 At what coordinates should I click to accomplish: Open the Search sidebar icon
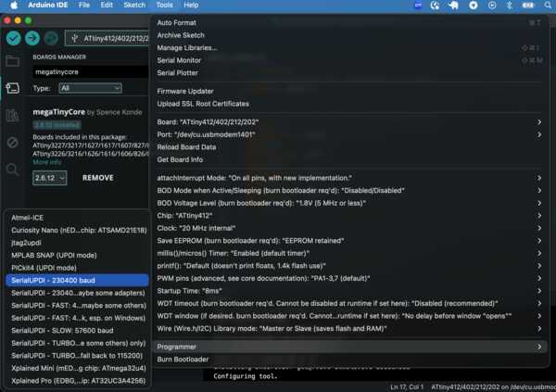(12, 170)
